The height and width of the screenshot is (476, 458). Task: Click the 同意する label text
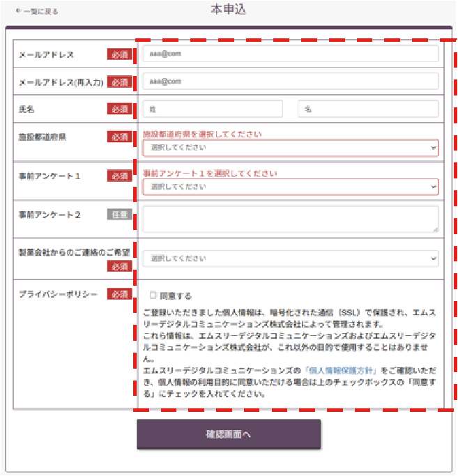[x=176, y=295]
